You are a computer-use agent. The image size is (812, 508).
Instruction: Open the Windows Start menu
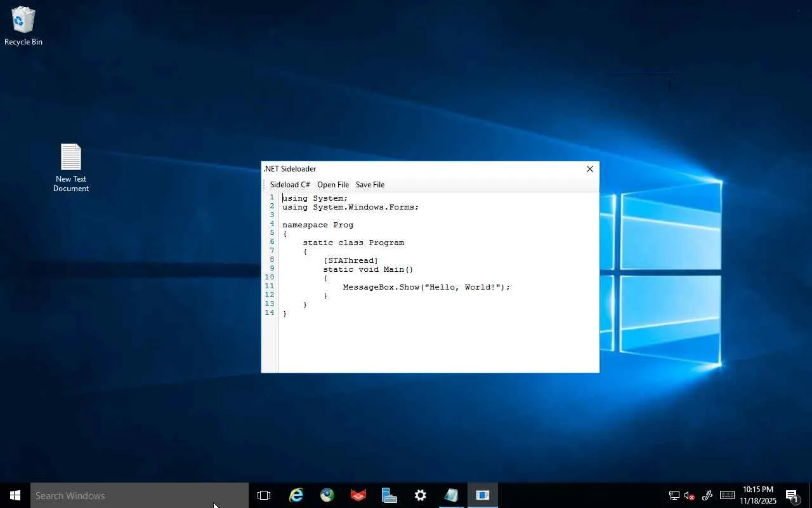(15, 495)
